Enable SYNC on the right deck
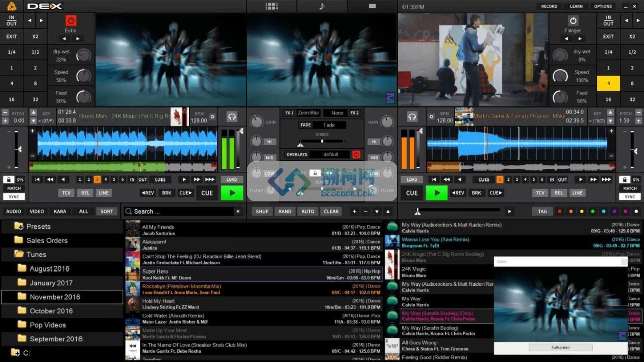The height and width of the screenshot is (362, 644). tap(630, 197)
